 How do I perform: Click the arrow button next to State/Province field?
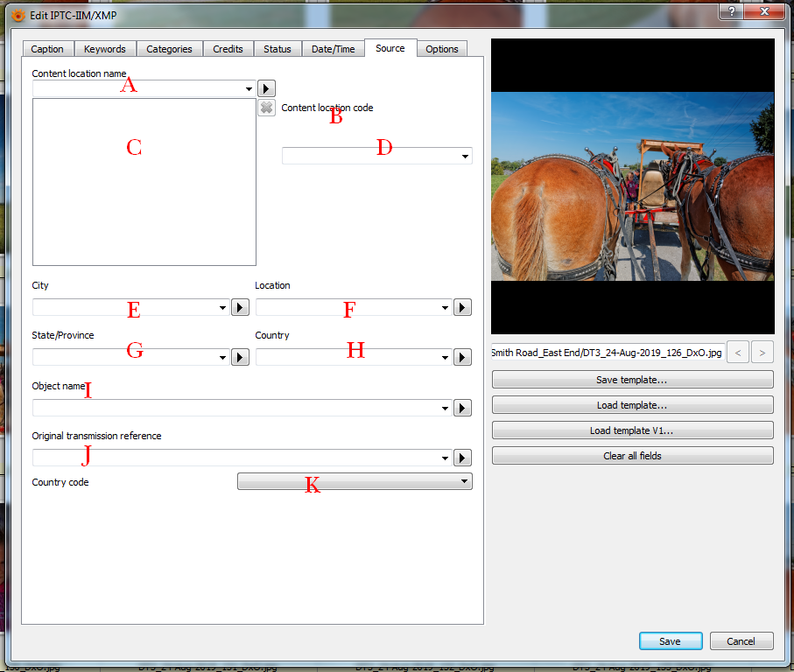click(x=240, y=357)
